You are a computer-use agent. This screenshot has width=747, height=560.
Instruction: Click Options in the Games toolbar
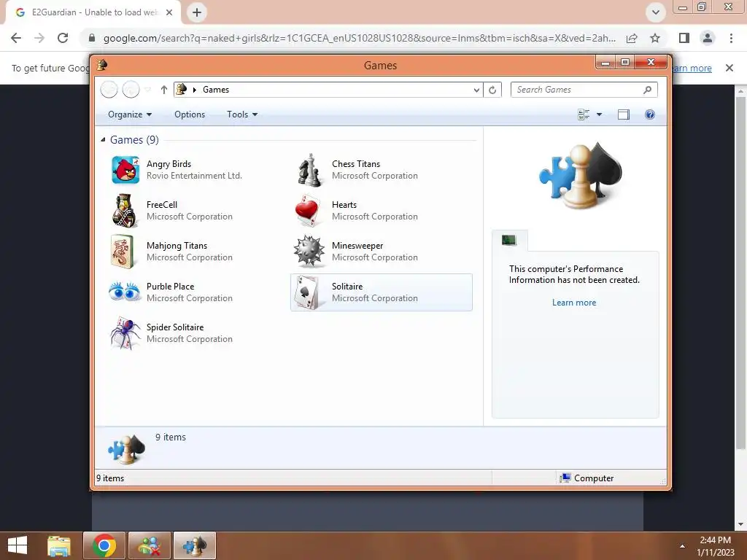[x=190, y=114]
